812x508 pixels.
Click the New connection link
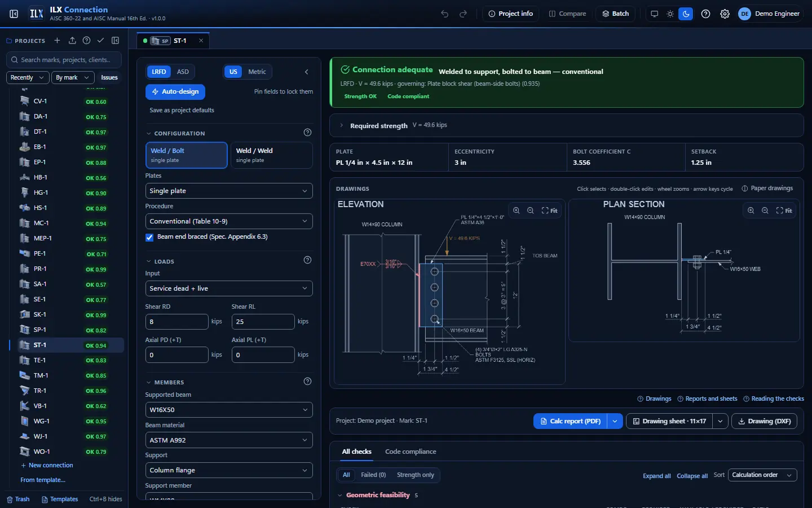click(x=47, y=465)
